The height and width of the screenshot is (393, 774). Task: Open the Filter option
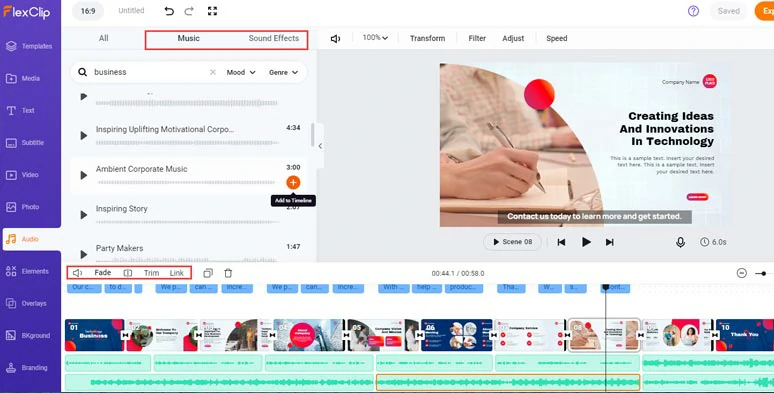tap(477, 38)
